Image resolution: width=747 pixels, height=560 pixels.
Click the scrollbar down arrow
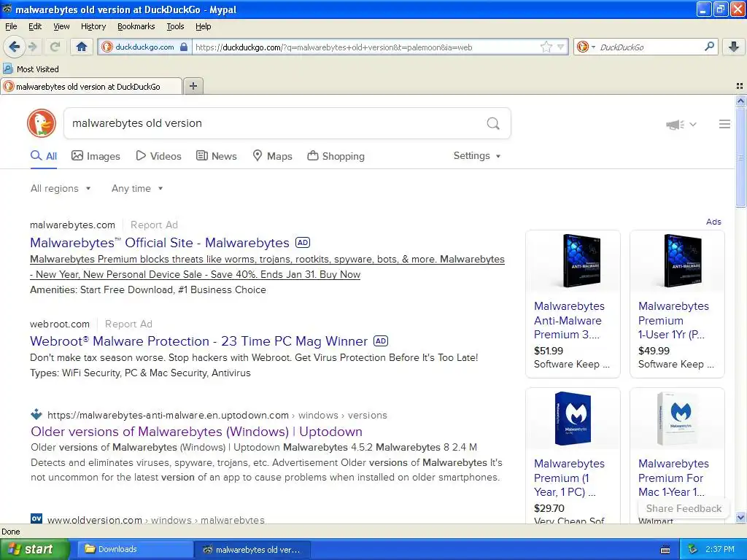(740, 518)
